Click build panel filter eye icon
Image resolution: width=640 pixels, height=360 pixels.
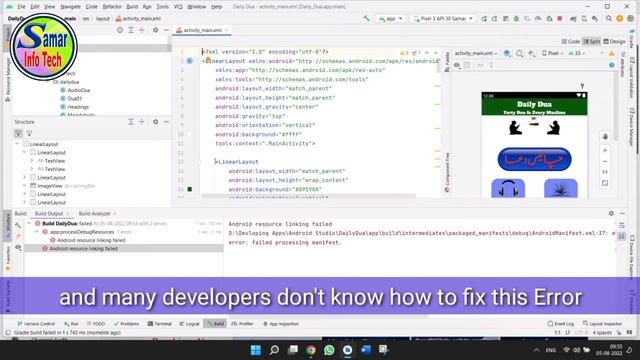point(18,248)
